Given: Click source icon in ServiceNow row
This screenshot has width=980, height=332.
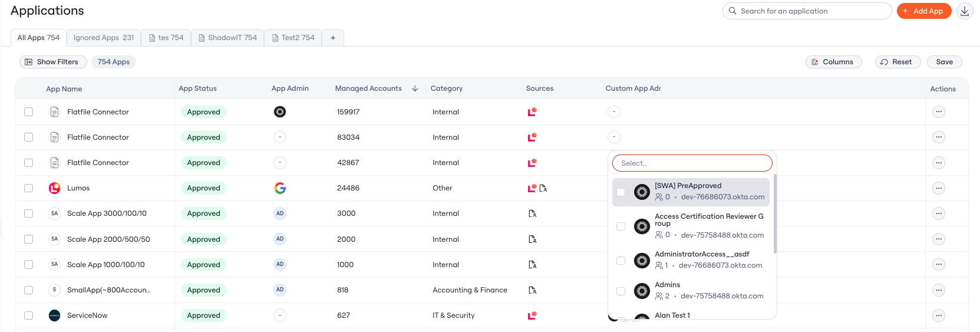Looking at the screenshot, I should (x=532, y=315).
